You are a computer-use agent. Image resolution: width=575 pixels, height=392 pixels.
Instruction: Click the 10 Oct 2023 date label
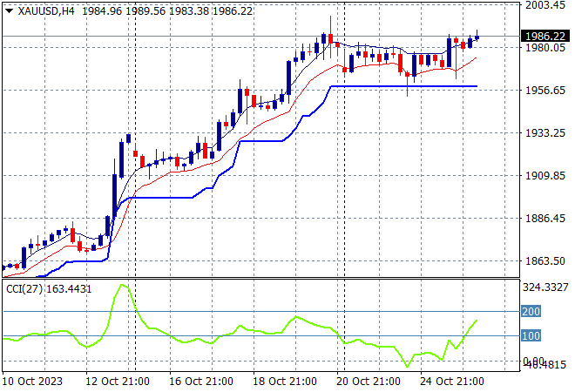click(32, 382)
